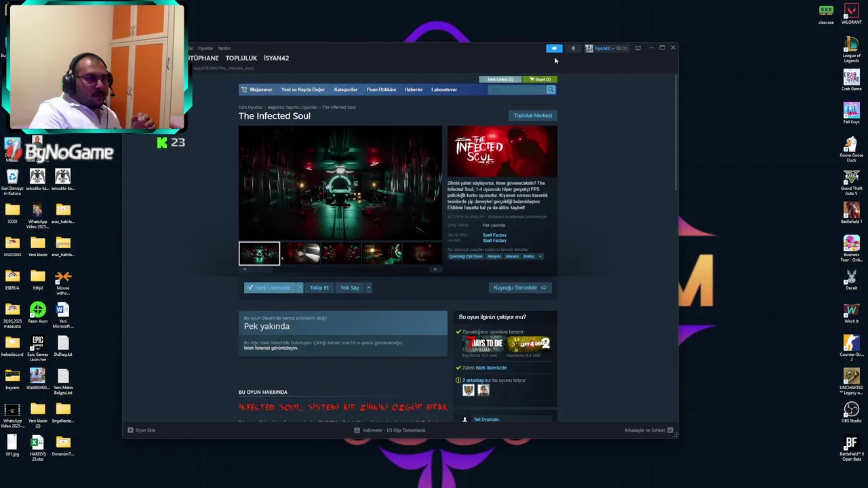Click the Yok Say button
The image size is (868, 488).
click(350, 287)
